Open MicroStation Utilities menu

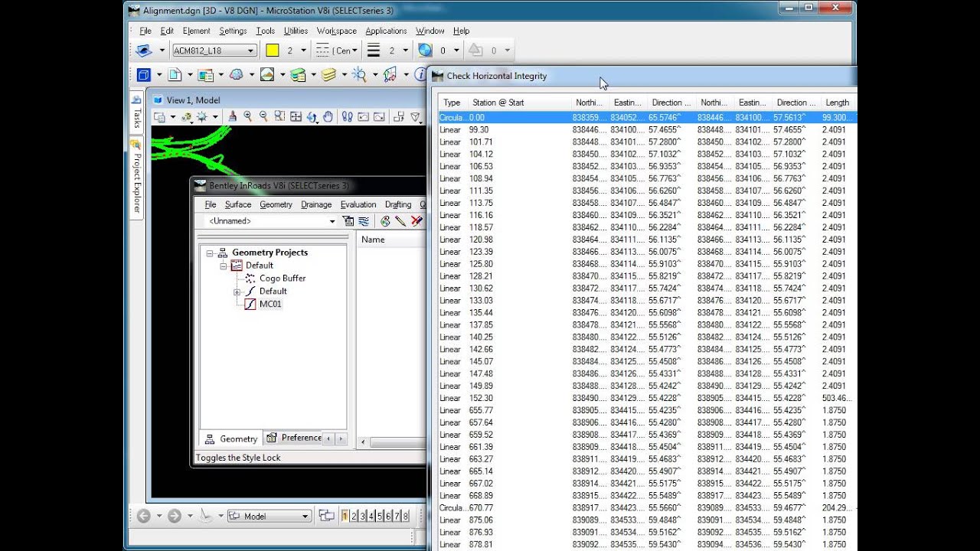[x=296, y=31]
